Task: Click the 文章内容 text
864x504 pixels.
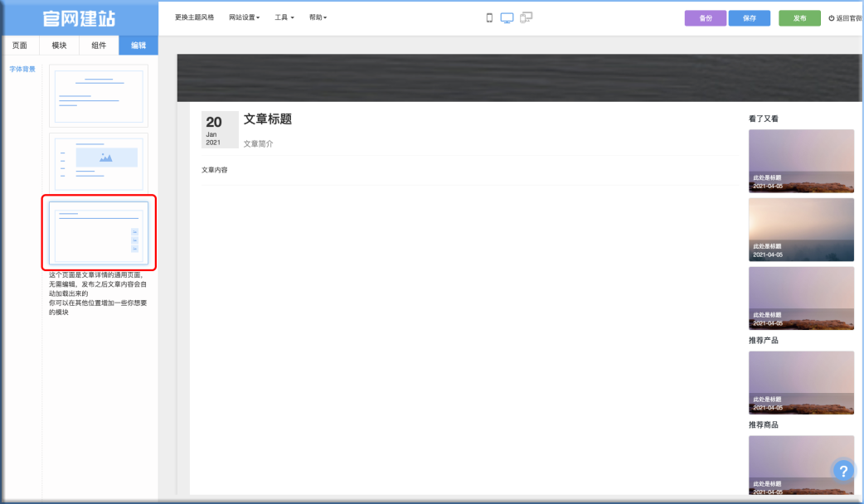Action: 215,170
